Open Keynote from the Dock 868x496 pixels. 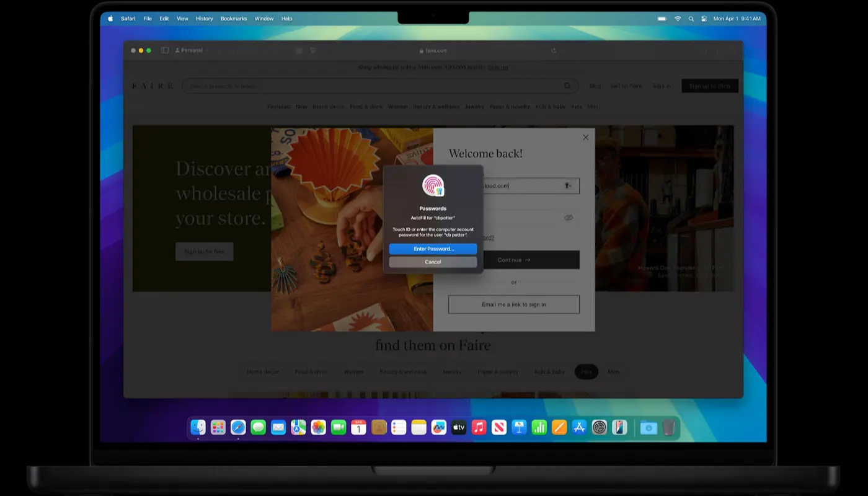tap(519, 427)
